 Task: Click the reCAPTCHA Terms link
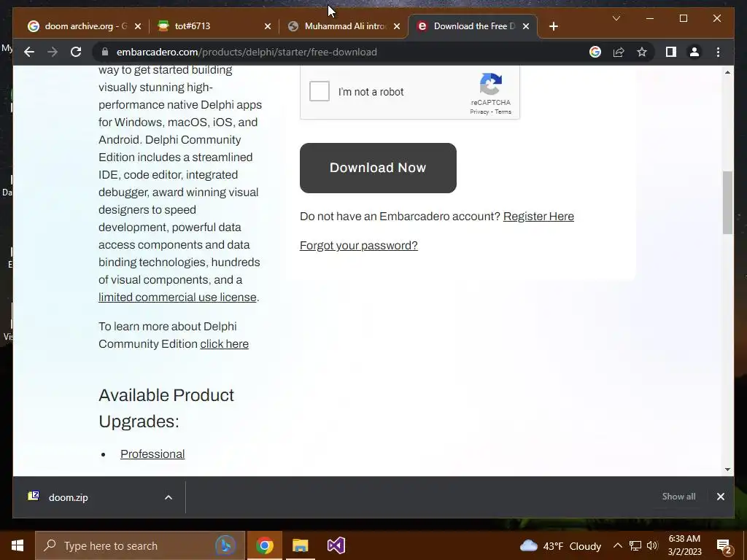coord(503,112)
